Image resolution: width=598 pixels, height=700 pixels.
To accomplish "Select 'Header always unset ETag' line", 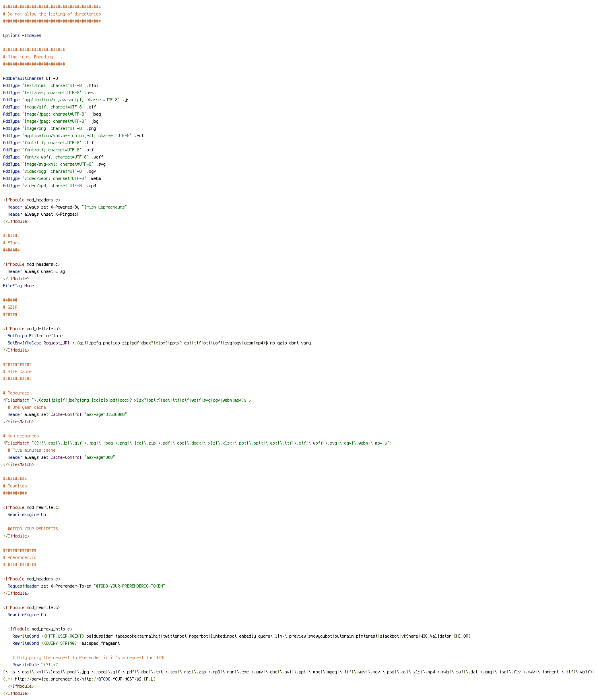I will pyautogui.click(x=36, y=271).
